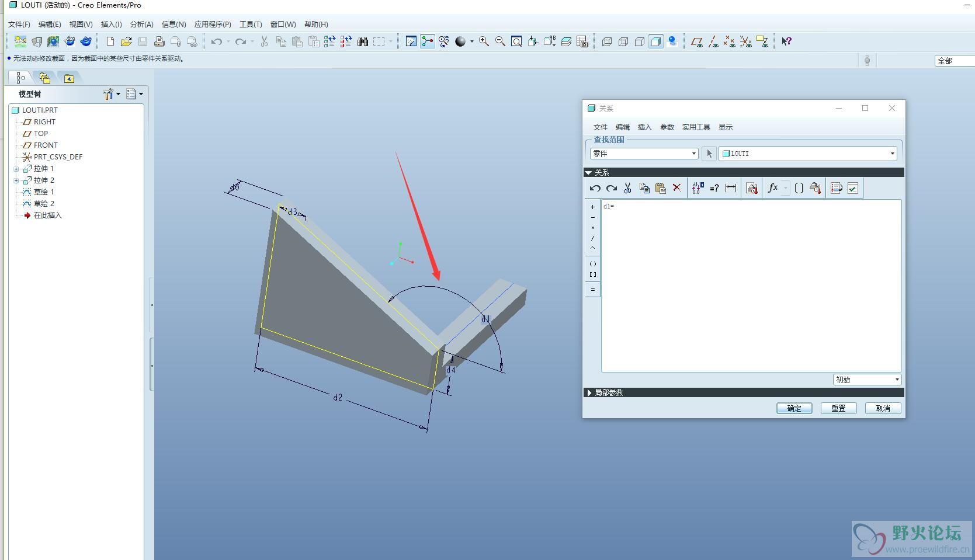Toggle dimension names/values icon in Relations
975x560 pixels.
pyautogui.click(x=698, y=188)
